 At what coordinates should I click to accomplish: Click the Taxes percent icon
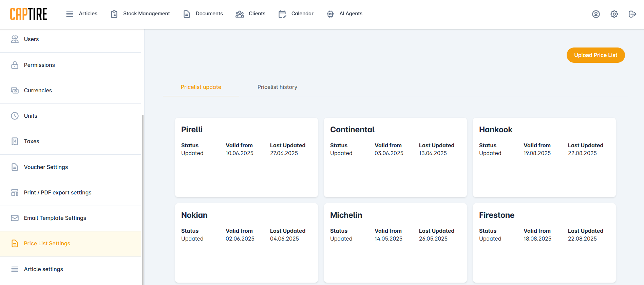(x=15, y=141)
